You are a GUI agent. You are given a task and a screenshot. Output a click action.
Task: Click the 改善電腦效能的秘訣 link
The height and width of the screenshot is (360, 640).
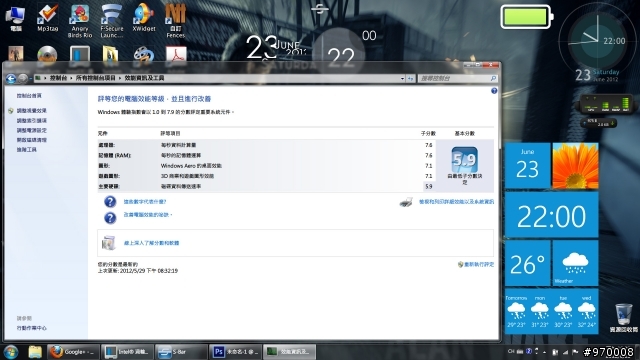click(148, 215)
